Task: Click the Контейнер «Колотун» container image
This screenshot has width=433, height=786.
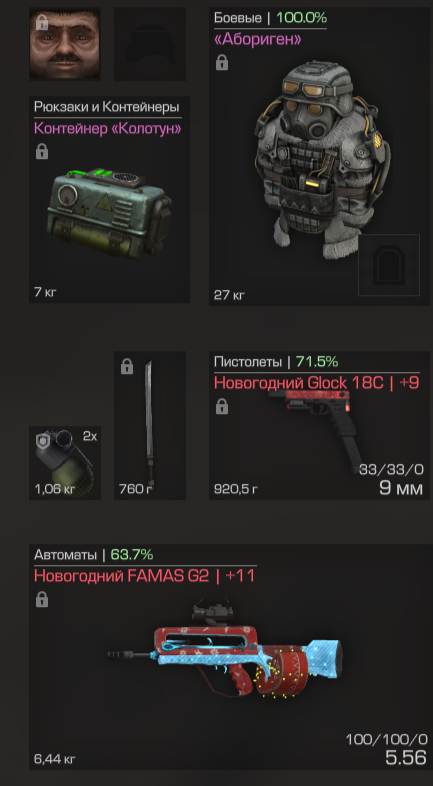Action: 110,214
